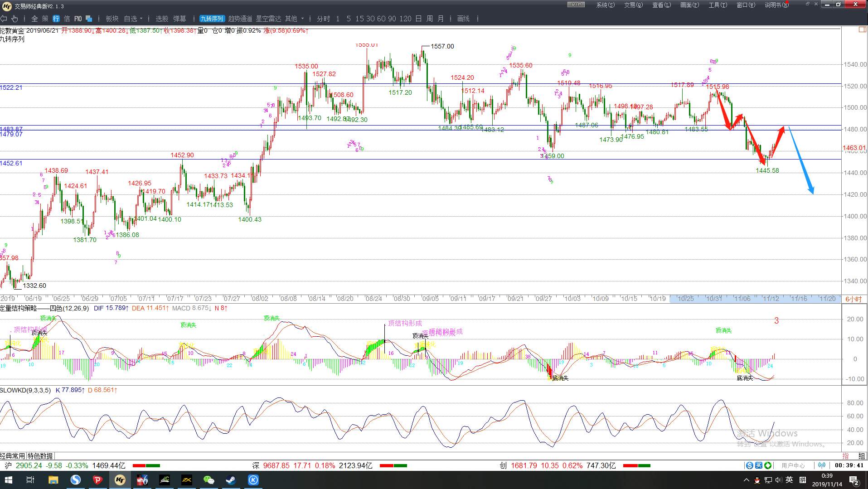Click the VIP badge in title bar

click(576, 5)
